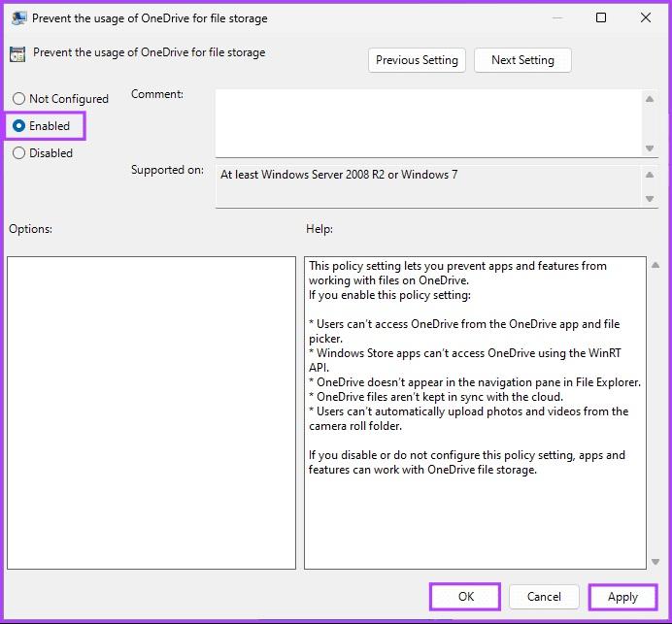This screenshot has height=624, width=672.
Task: Click the 'Comment:' label
Action: pyautogui.click(x=157, y=94)
